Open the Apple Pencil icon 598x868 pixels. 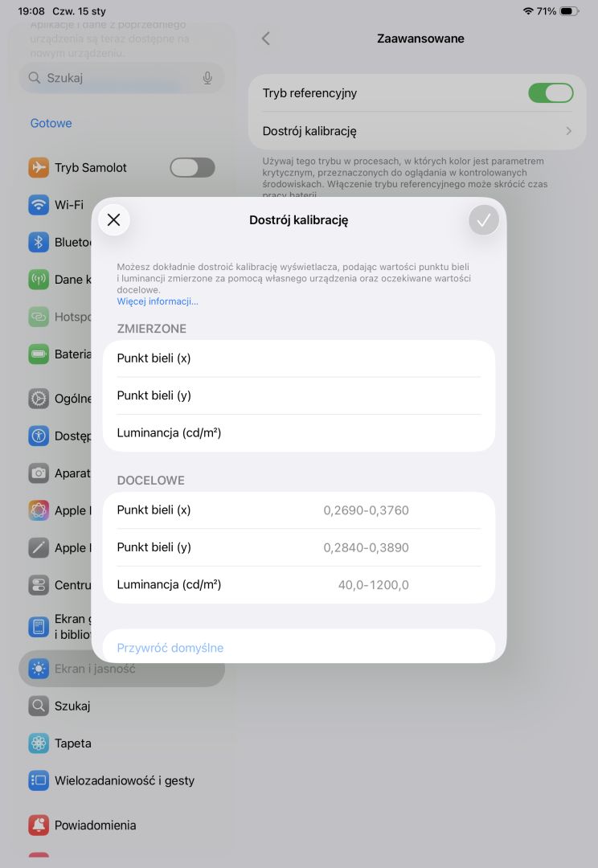click(39, 548)
